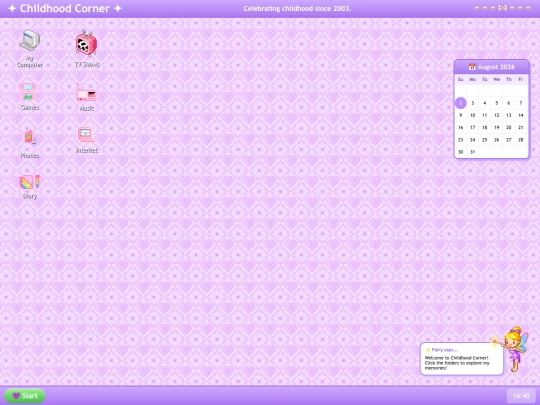Select date 31 in the calendar
This screenshot has width=540, height=405.
(472, 152)
